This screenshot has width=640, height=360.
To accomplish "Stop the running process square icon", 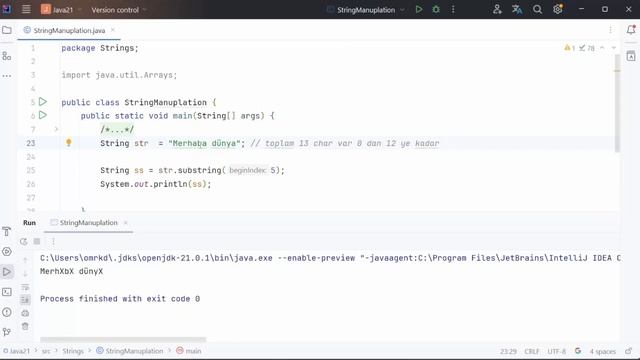I will pos(37,241).
